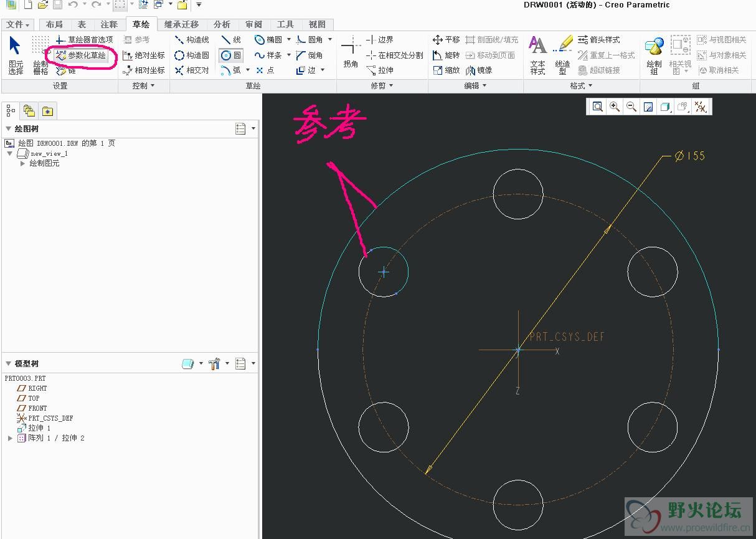Open the 文件 file menu
Image resolution: width=756 pixels, height=539 pixels.
point(18,24)
